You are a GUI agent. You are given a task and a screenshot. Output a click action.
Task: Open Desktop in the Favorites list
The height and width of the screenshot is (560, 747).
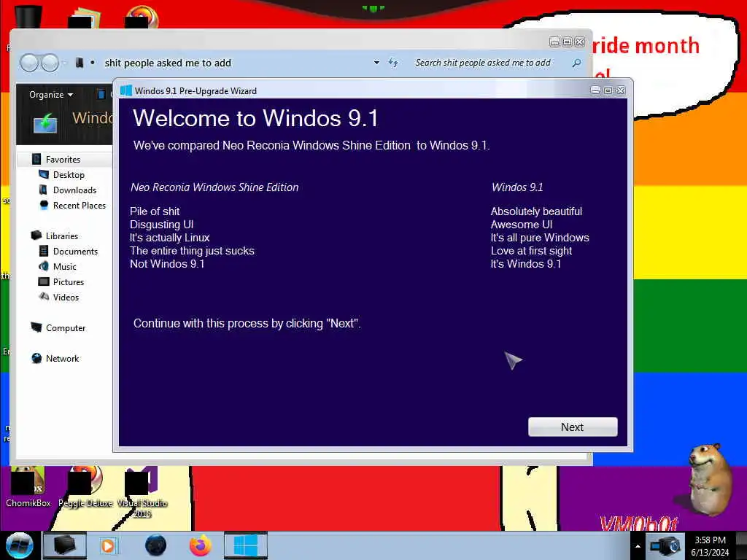point(69,175)
